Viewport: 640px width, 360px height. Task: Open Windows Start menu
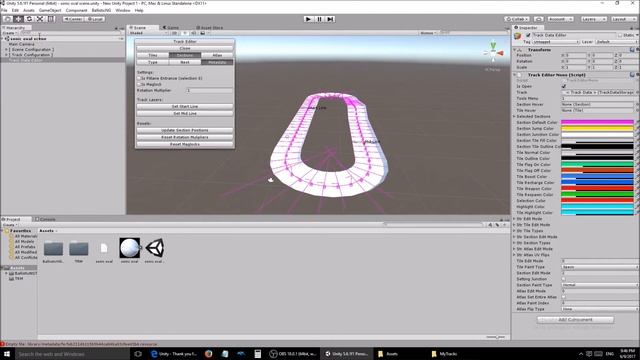click(7, 353)
